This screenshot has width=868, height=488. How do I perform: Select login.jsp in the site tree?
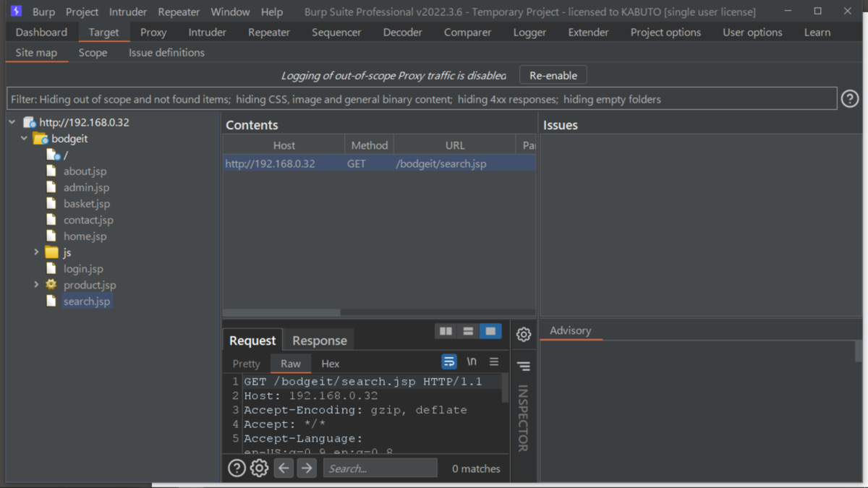click(83, 269)
